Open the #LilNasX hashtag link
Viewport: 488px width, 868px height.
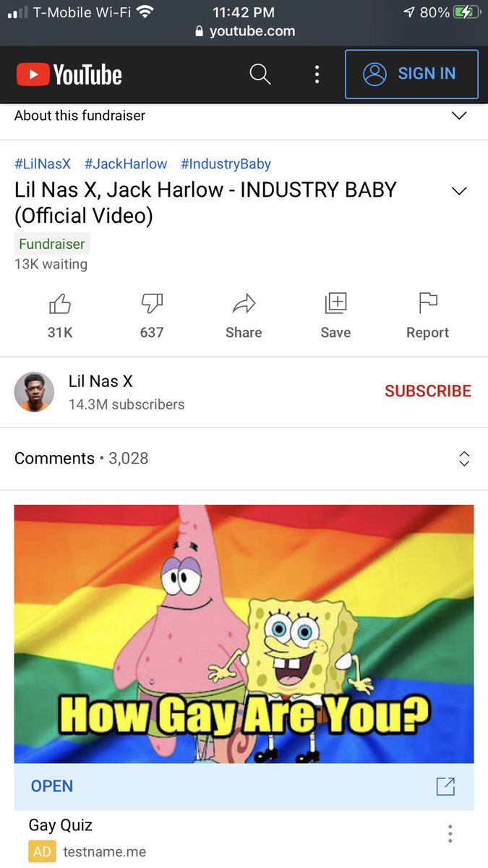coord(43,164)
